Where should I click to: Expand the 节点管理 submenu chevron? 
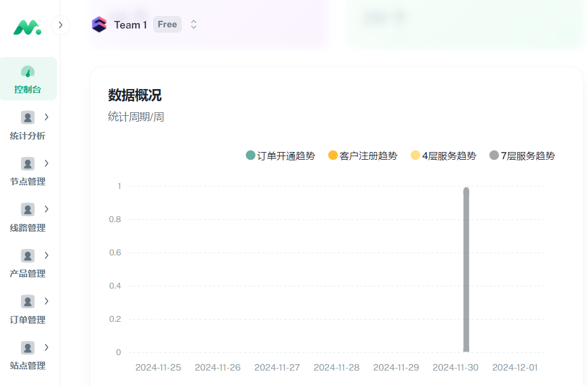(47, 163)
